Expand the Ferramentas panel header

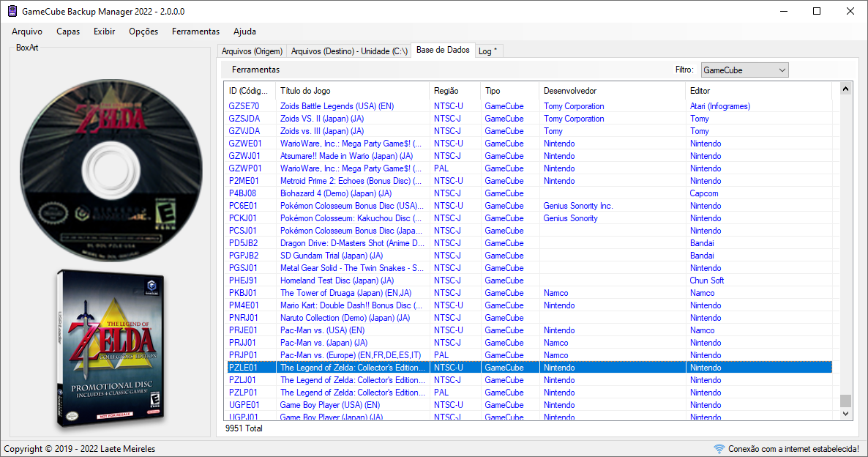[x=244, y=70]
